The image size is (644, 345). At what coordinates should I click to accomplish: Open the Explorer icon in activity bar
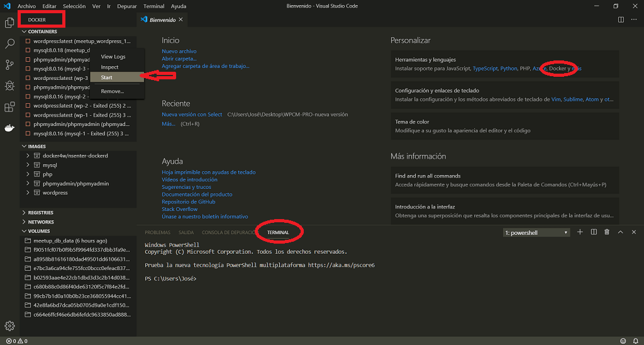click(x=9, y=23)
